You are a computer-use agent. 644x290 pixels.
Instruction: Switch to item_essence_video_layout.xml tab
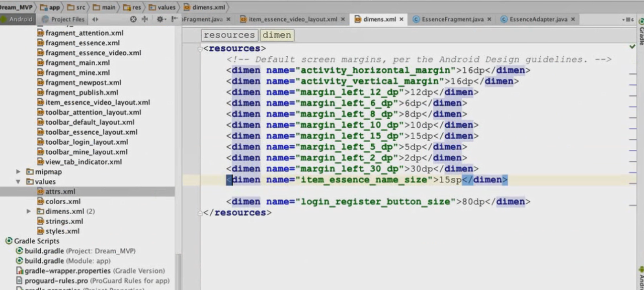(293, 19)
